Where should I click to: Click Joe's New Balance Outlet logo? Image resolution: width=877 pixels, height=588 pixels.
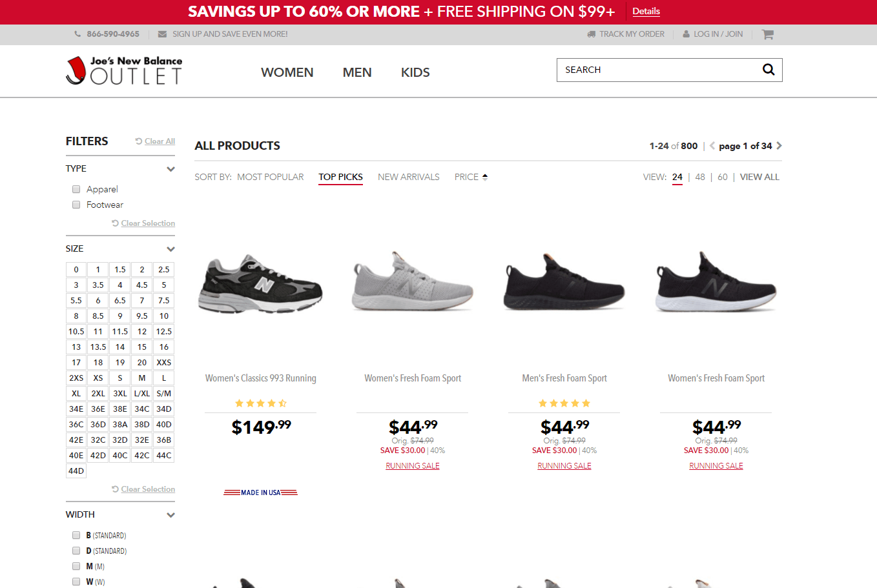pyautogui.click(x=124, y=70)
